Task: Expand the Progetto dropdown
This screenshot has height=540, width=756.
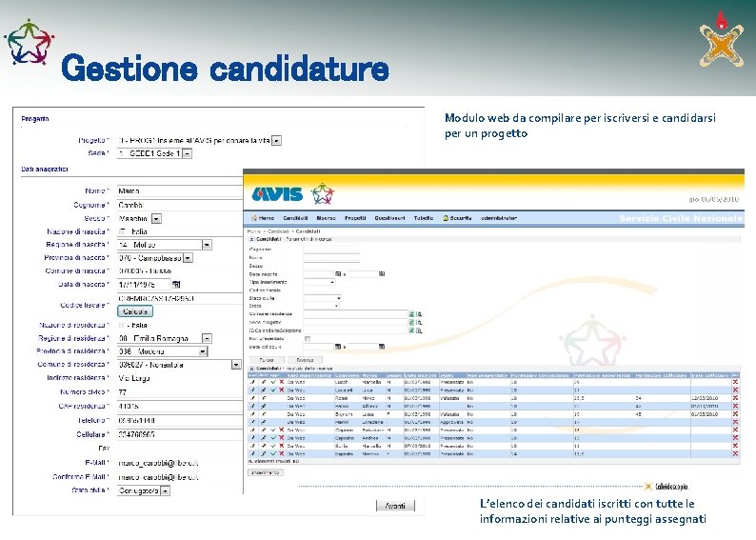Action: point(277,140)
